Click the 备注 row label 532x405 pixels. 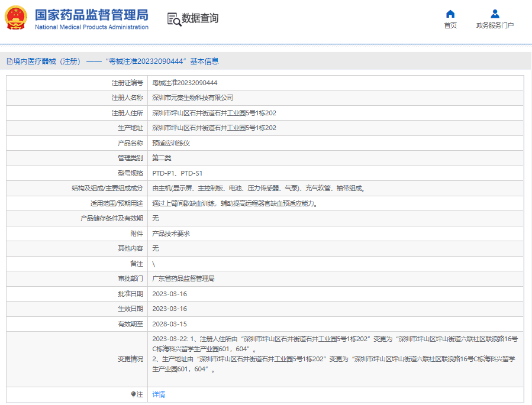coord(137,264)
